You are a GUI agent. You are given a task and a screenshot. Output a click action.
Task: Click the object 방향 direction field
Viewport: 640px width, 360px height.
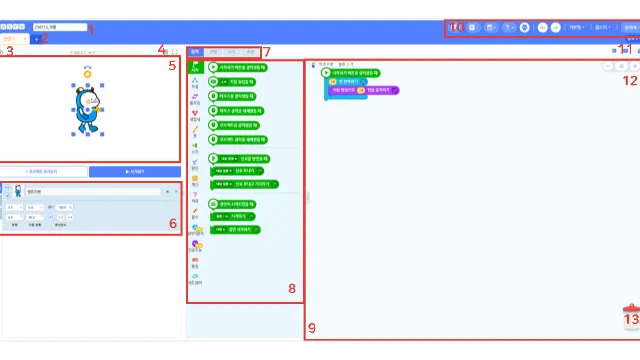pos(14,217)
